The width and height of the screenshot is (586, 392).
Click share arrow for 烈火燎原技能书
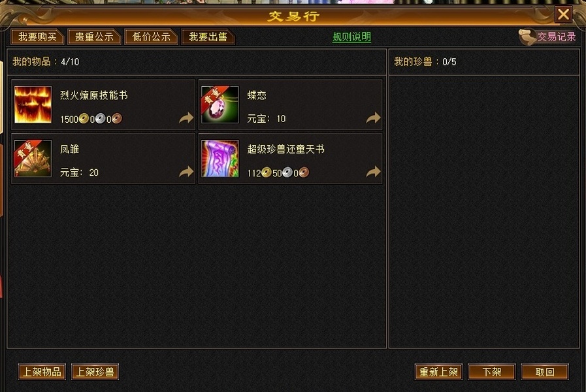pyautogui.click(x=186, y=118)
